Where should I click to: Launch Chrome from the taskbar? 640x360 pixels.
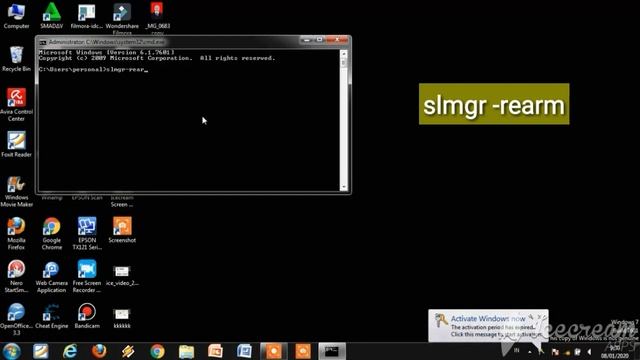point(157,351)
